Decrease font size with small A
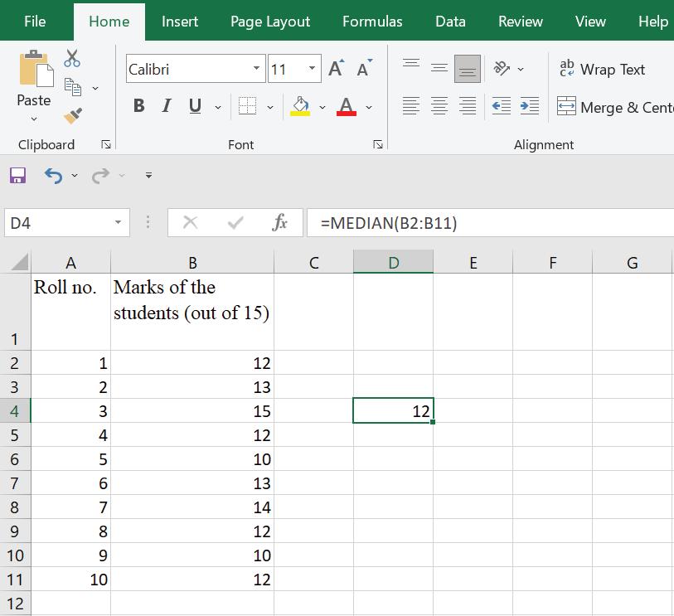 (364, 68)
